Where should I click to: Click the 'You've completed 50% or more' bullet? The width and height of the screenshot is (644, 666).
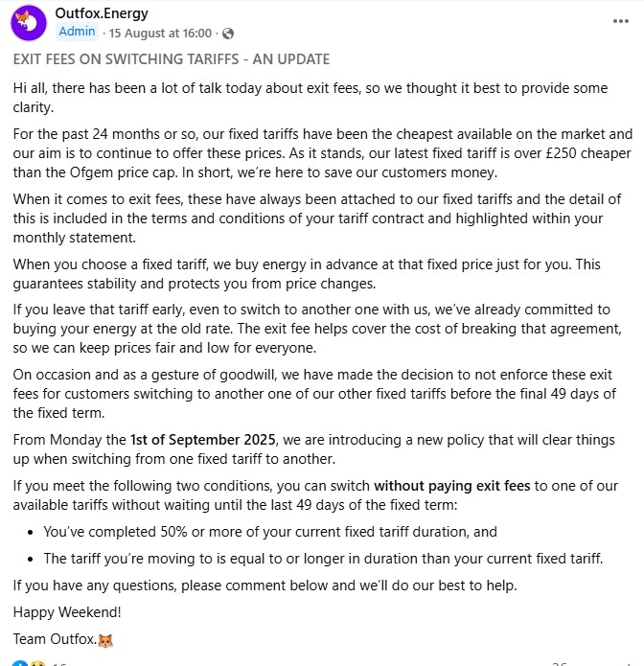tap(270, 532)
